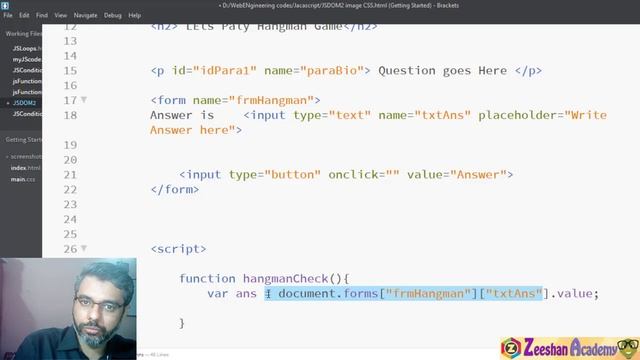Click the "idPara1" id value
This screenshot has height=360, width=640.
tap(224, 71)
